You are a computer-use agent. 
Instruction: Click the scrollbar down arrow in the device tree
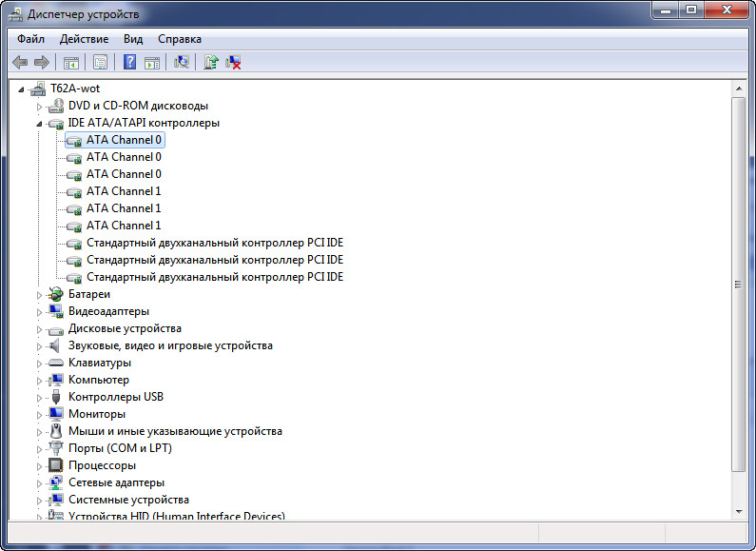click(x=739, y=512)
